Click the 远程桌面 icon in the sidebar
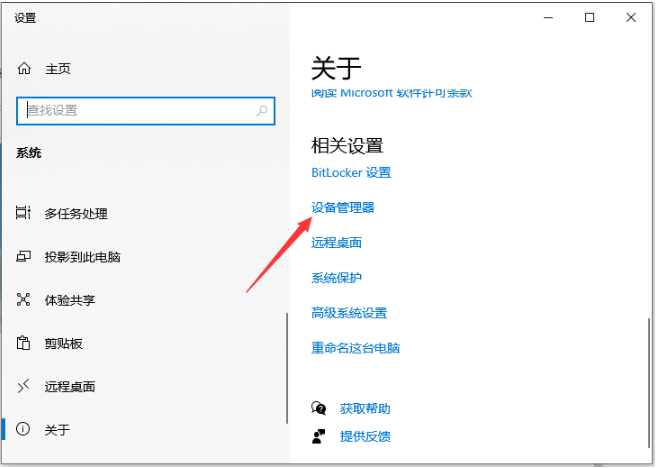The image size is (656, 468). [x=24, y=386]
